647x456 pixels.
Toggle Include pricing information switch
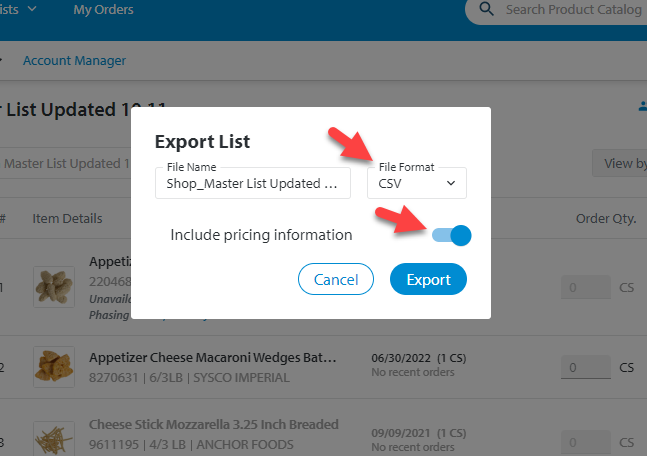[451, 235]
